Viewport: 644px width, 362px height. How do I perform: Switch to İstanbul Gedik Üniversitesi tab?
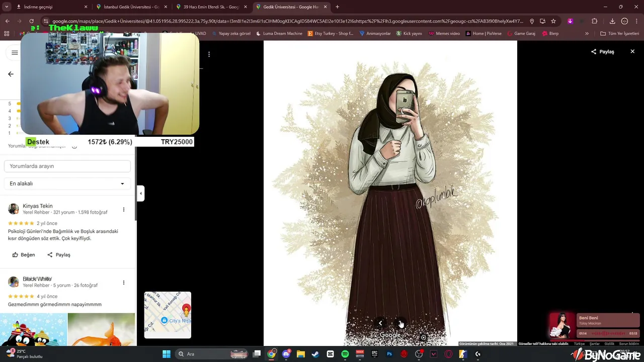point(132,7)
